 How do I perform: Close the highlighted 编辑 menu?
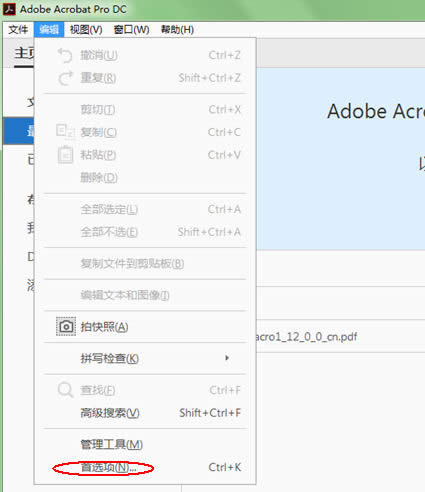pos(49,30)
